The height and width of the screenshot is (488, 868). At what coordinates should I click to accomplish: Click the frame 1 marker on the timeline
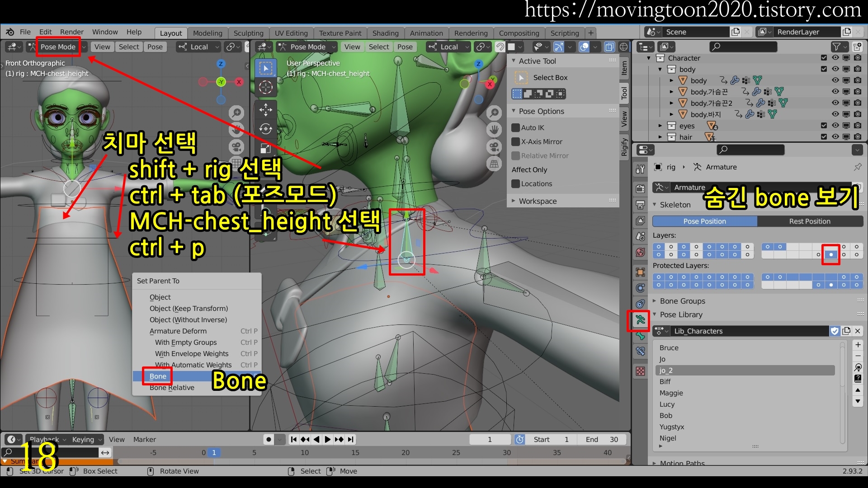214,452
